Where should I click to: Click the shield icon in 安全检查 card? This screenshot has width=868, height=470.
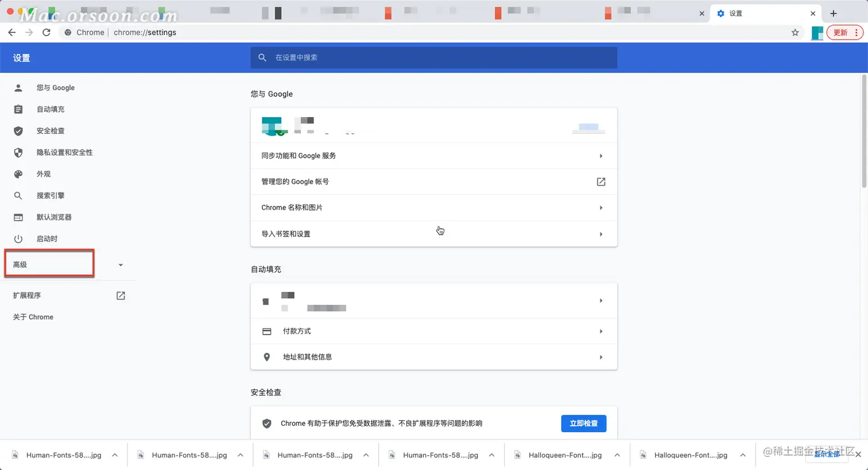click(x=267, y=423)
